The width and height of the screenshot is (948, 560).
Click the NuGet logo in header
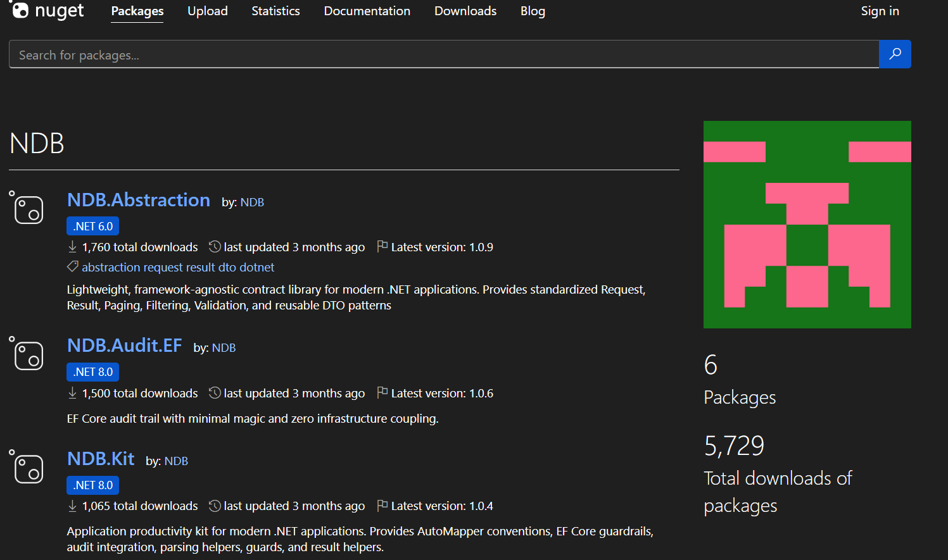pos(46,10)
